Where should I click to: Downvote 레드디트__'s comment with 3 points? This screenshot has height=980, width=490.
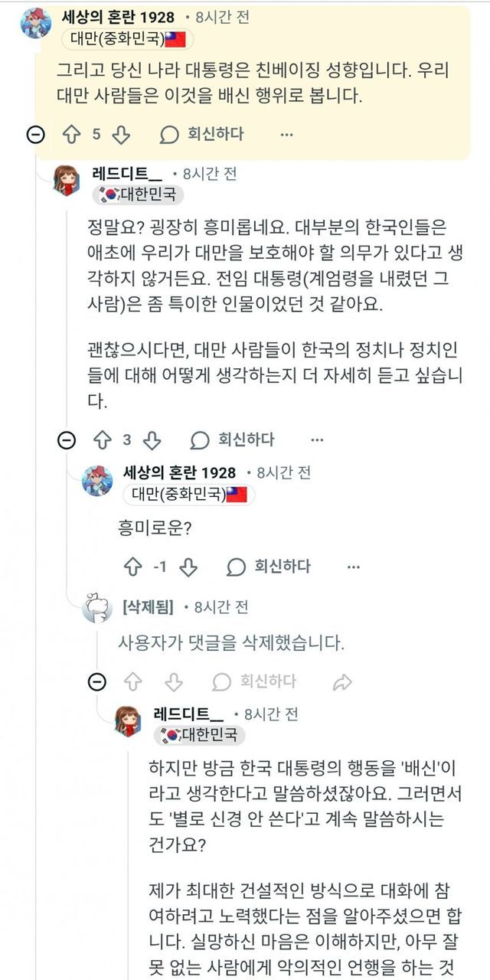click(x=152, y=440)
